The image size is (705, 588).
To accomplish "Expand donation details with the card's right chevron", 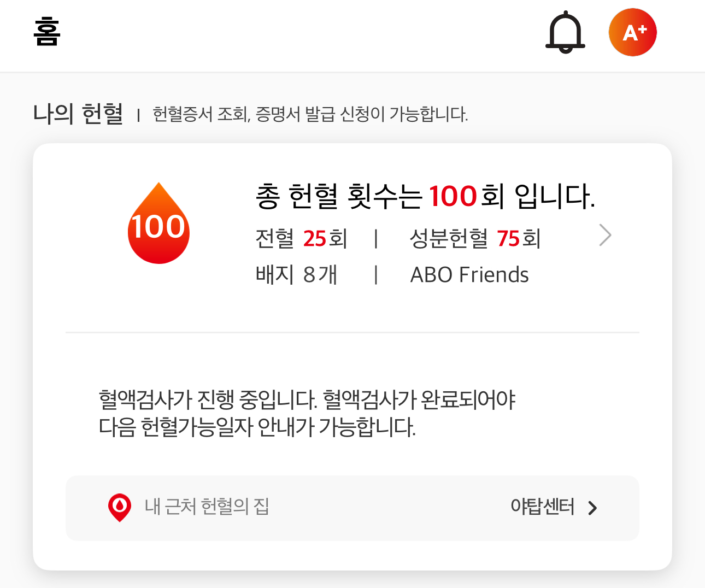I will (x=605, y=236).
